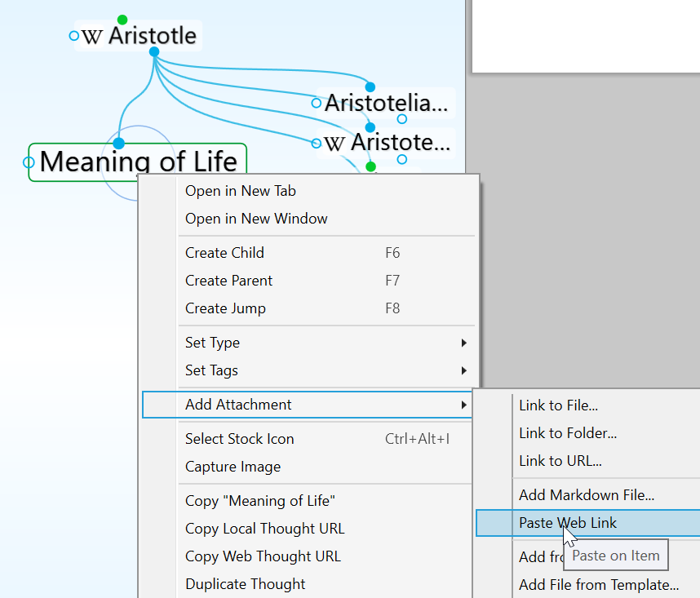Select Paste Web Link in the submenu
The width and height of the screenshot is (700, 598).
(x=568, y=522)
